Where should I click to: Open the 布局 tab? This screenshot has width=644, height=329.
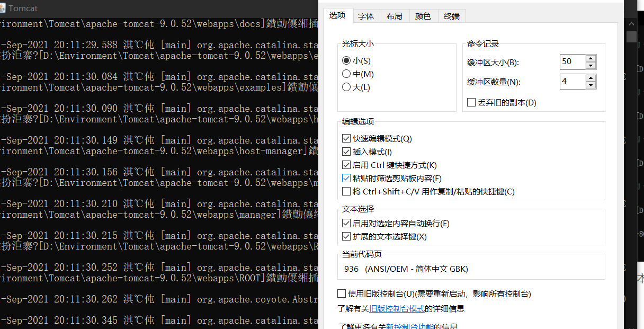pyautogui.click(x=395, y=16)
